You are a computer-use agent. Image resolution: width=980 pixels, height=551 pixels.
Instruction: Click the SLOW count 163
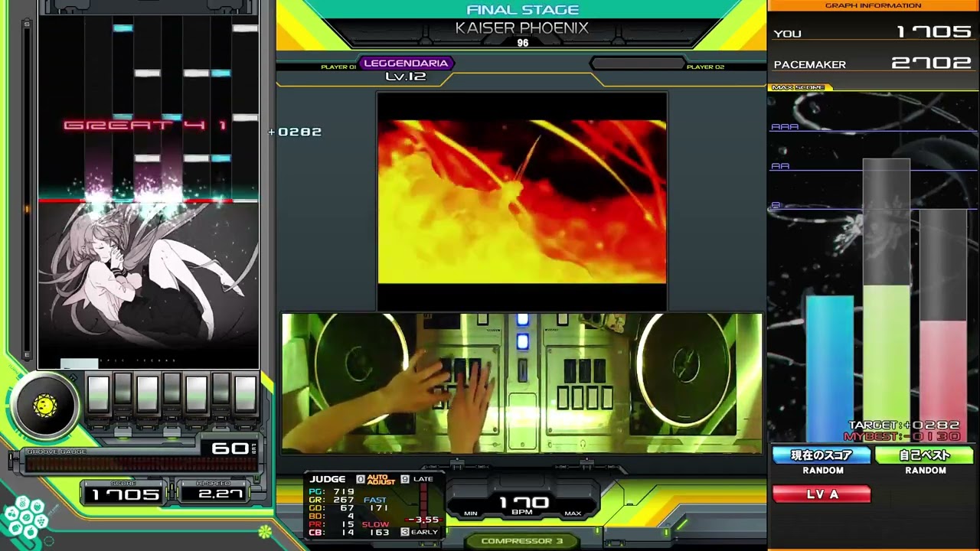379,533
